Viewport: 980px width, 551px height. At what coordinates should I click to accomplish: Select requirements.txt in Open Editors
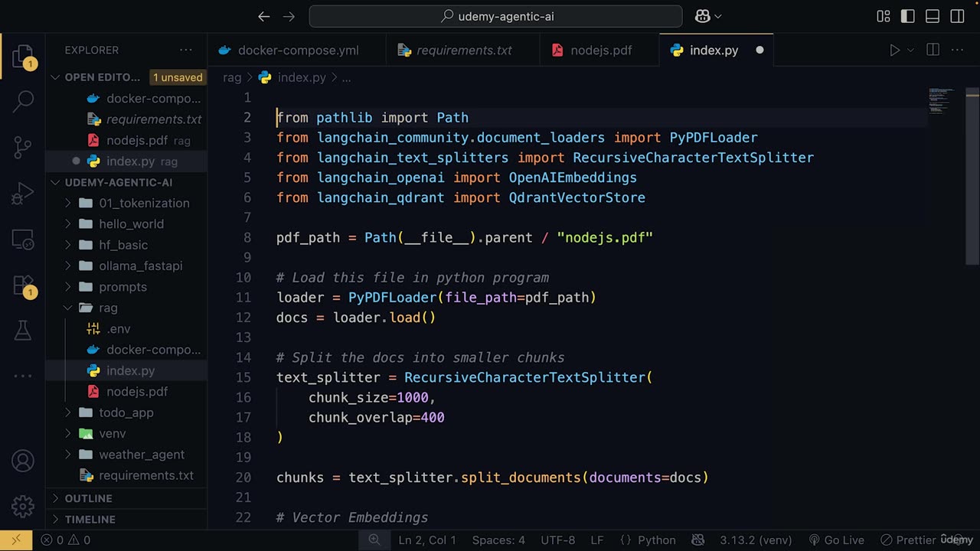click(126, 119)
